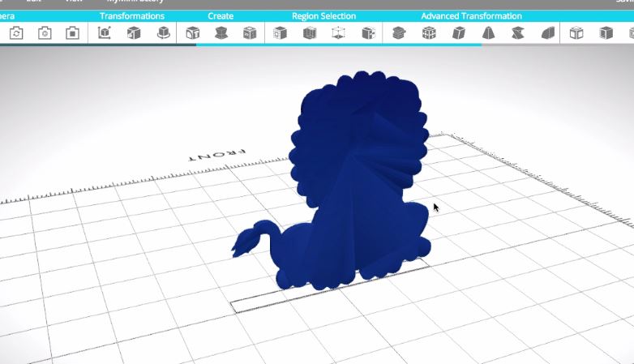Open the Advanced Transformation toolbar section
634x364 pixels.
(x=472, y=16)
